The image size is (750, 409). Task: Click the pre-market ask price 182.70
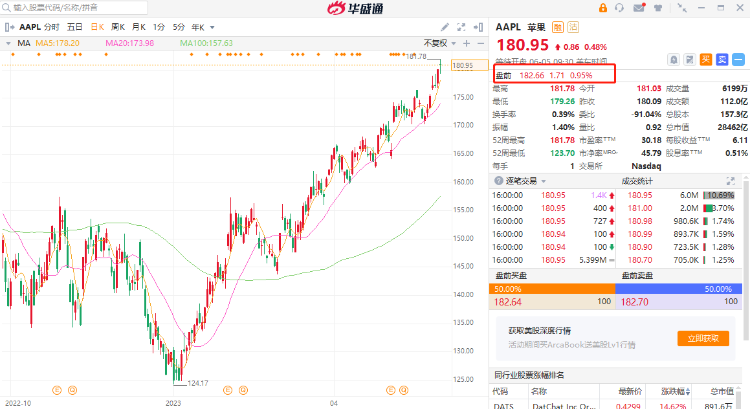coord(635,302)
